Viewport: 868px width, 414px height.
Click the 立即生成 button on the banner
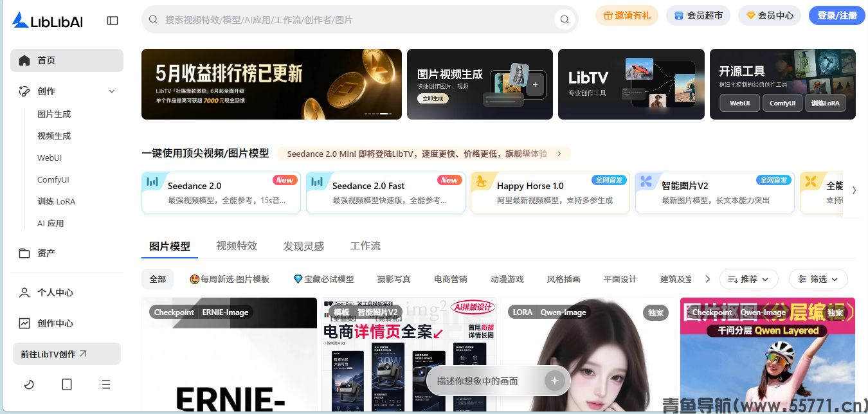point(433,98)
